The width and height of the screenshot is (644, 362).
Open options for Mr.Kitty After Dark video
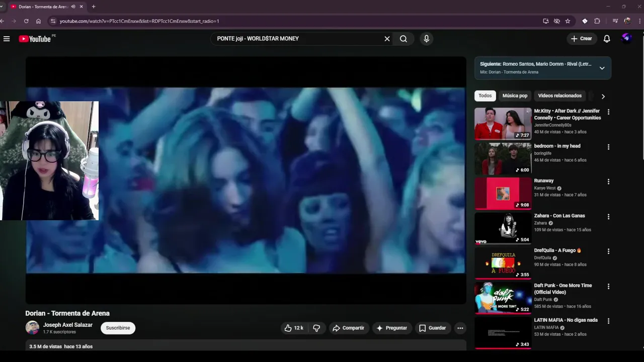coord(608,112)
